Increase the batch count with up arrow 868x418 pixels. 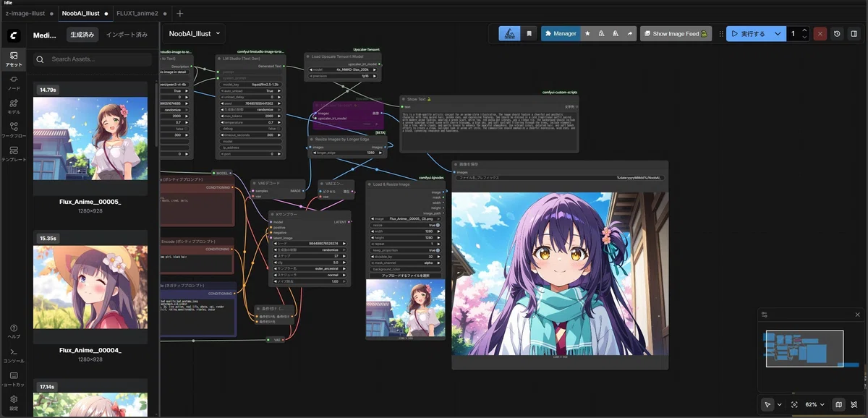click(805, 30)
